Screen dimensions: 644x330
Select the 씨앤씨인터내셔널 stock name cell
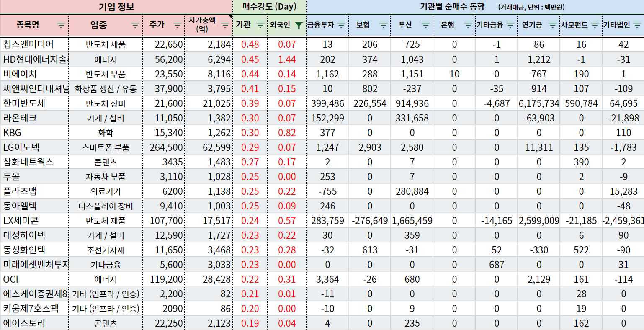(34, 88)
